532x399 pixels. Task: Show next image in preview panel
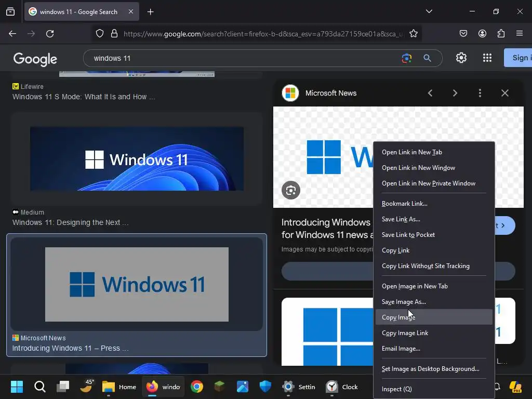(455, 93)
